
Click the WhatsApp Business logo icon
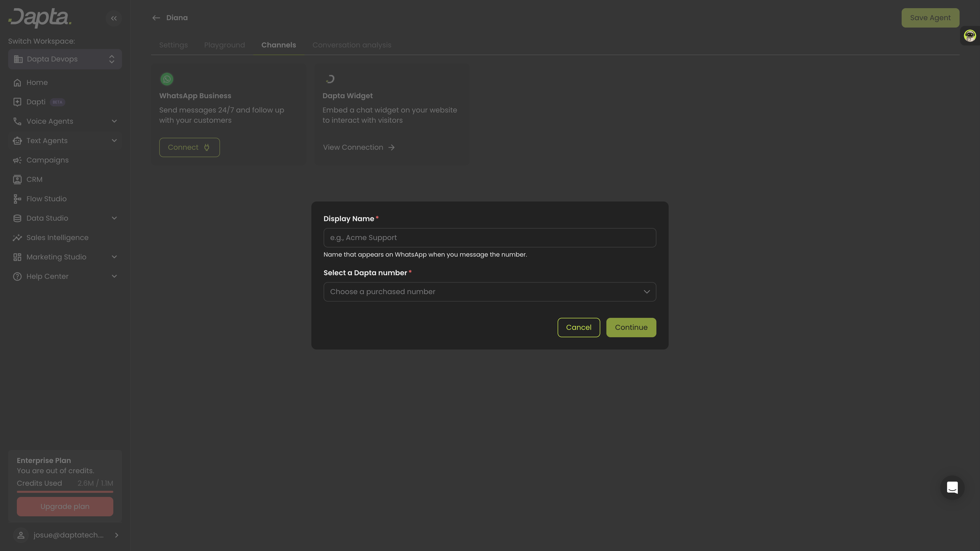click(x=167, y=79)
